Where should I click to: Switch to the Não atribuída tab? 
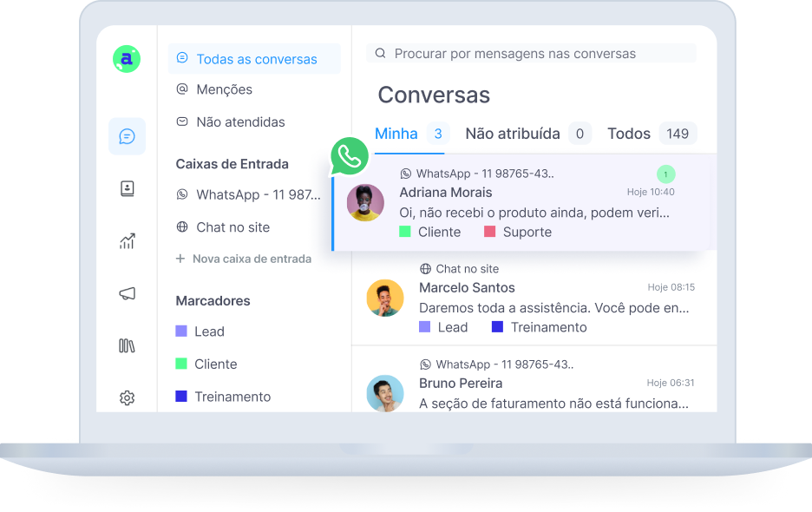(527, 134)
